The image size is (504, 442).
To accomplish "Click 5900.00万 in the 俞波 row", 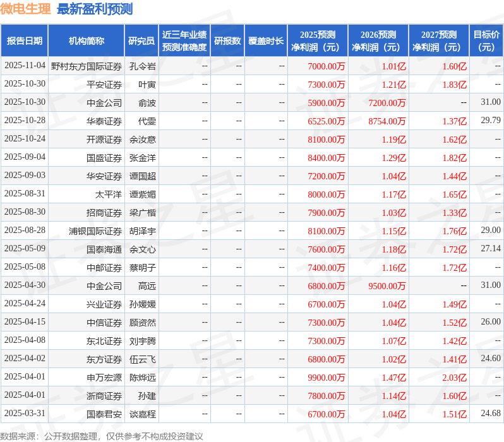I will pos(326,103).
